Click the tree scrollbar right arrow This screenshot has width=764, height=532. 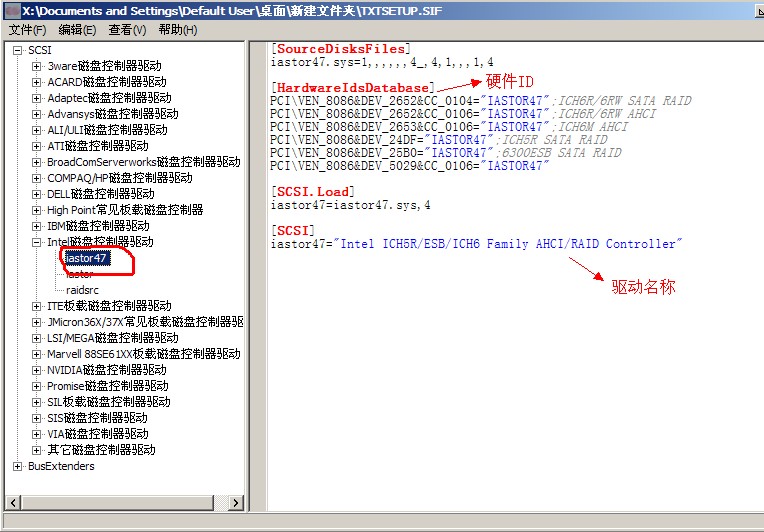click(x=236, y=502)
